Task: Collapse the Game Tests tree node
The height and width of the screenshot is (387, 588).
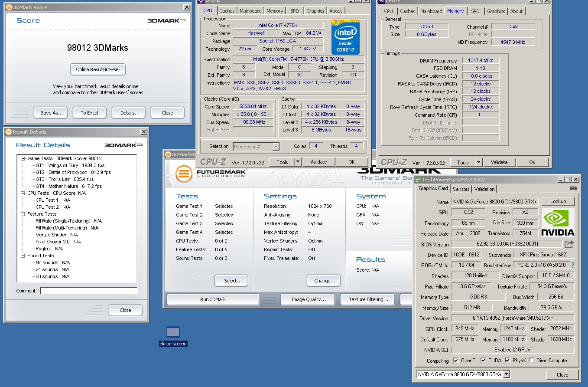Action: point(23,158)
